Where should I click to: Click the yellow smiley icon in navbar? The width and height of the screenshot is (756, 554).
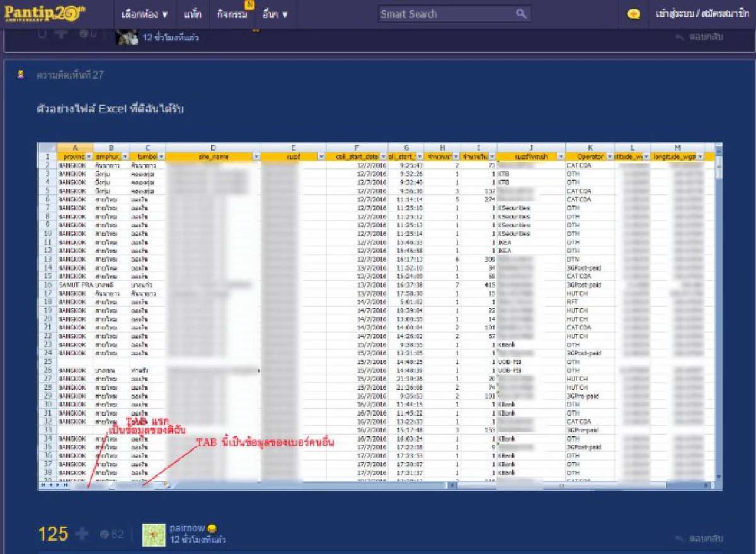click(x=634, y=14)
